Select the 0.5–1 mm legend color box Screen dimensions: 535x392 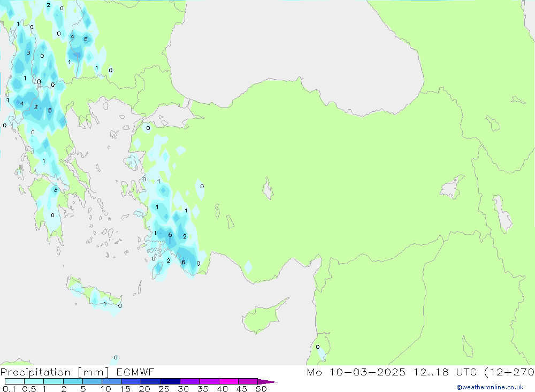(x=34, y=381)
